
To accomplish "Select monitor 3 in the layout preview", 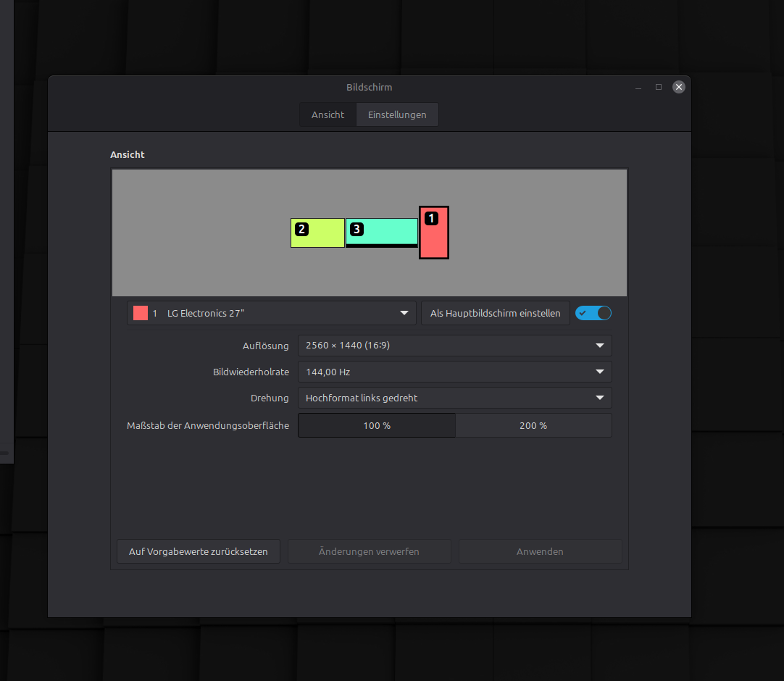I will [382, 233].
